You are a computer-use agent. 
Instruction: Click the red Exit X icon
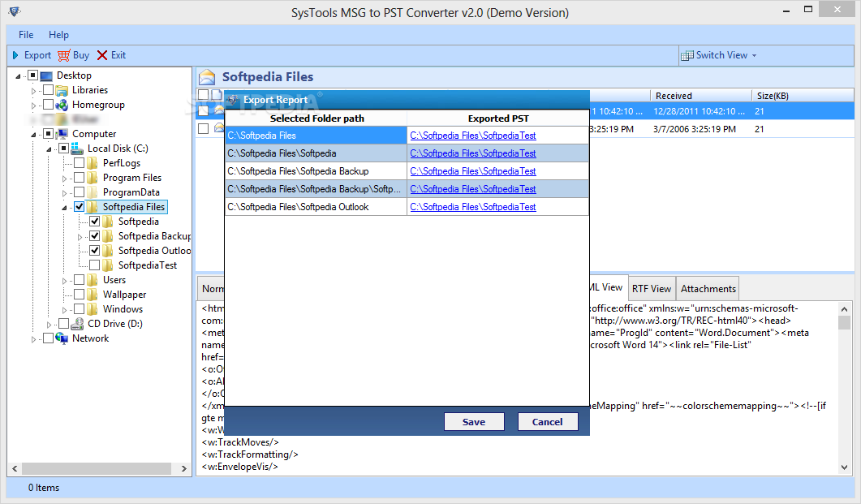point(102,55)
